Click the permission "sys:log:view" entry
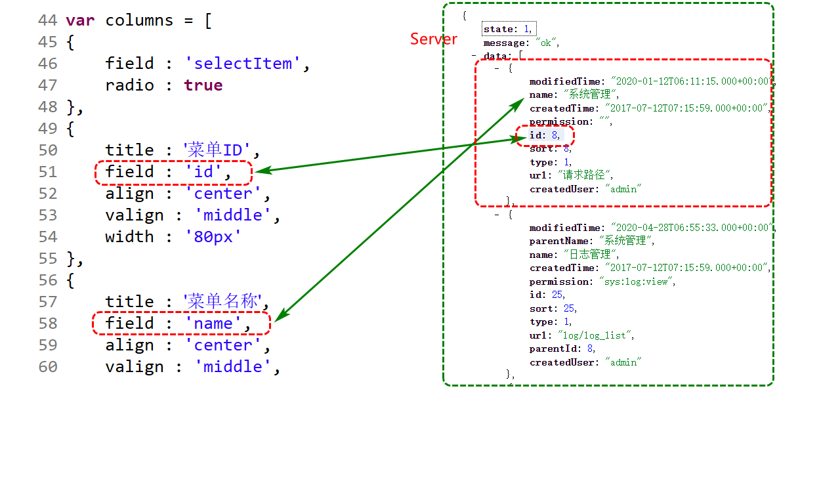 click(603, 282)
